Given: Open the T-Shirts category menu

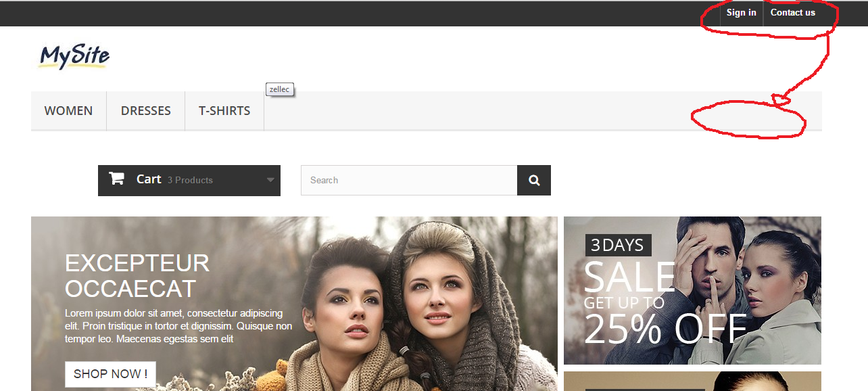Looking at the screenshot, I should 224,111.
